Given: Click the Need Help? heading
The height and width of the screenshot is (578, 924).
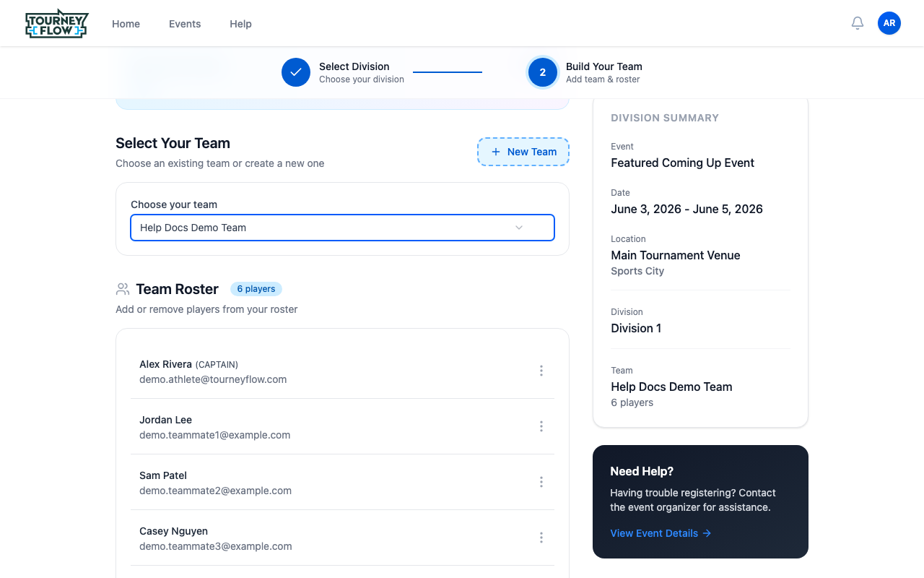Looking at the screenshot, I should [x=642, y=471].
